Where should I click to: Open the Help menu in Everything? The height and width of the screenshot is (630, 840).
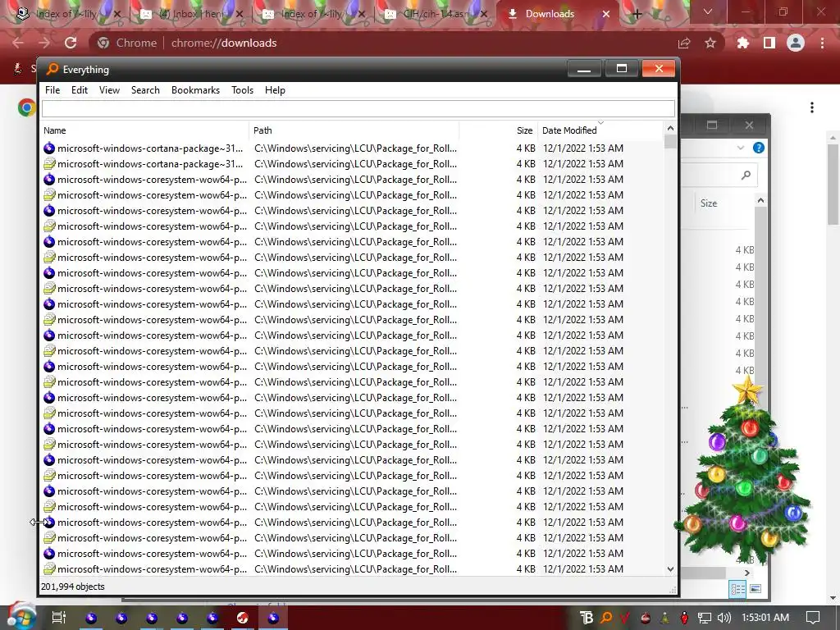(x=275, y=90)
